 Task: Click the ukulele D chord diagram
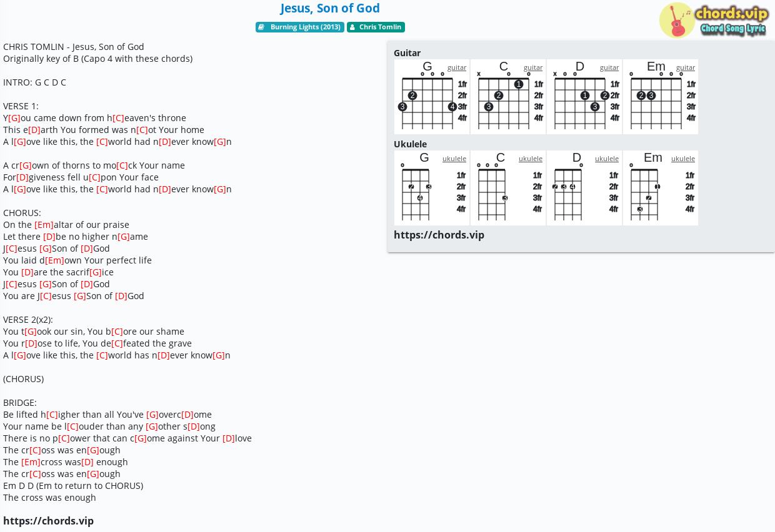point(584,188)
